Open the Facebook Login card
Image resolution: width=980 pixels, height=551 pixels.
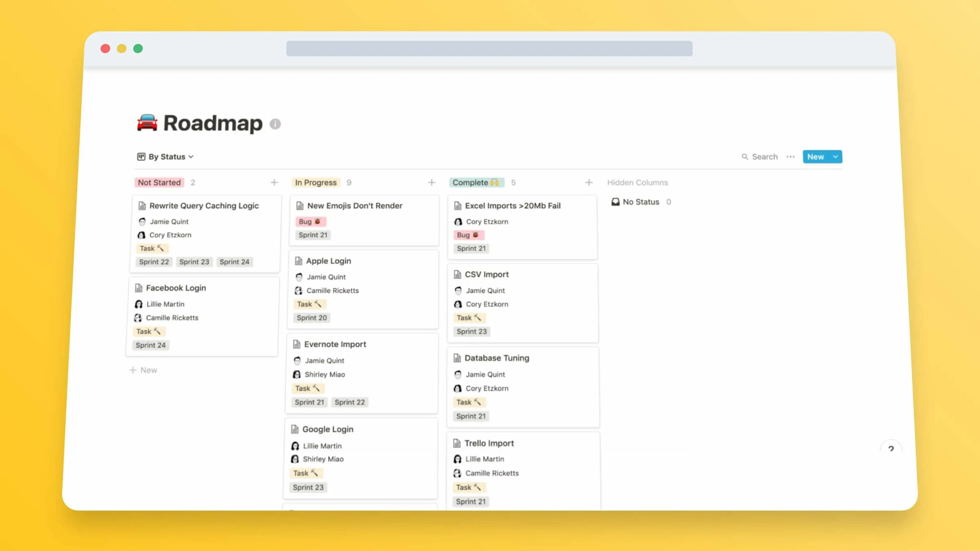(x=176, y=288)
